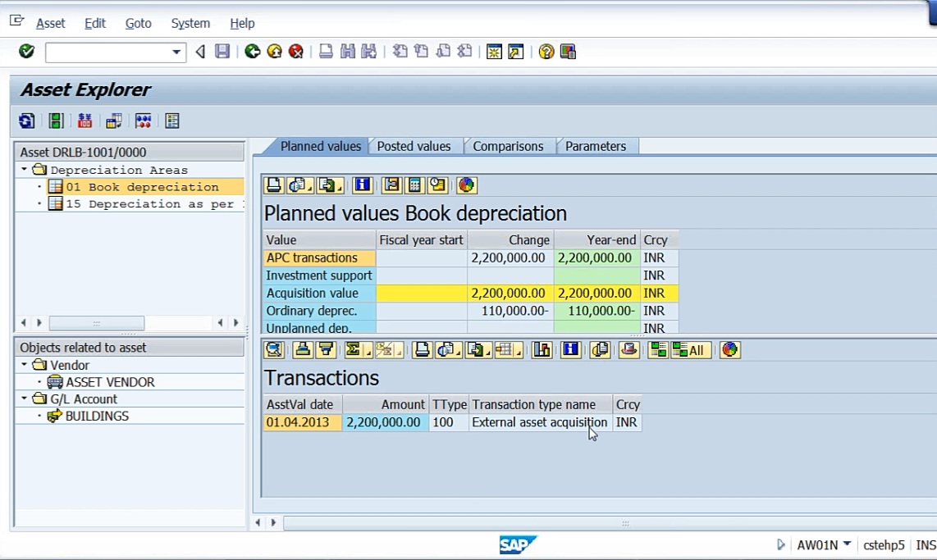This screenshot has width=937, height=560.
Task: Click the green Back arrow icon
Action: tap(253, 52)
